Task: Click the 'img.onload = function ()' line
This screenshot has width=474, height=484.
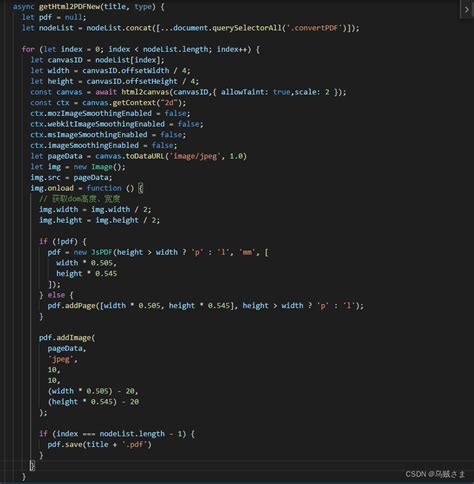Action: click(87, 188)
